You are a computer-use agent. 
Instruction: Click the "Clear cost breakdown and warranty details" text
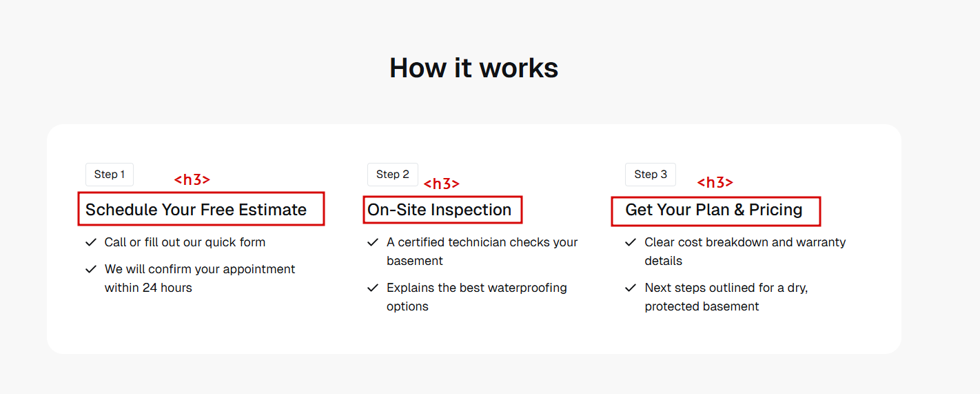744,251
